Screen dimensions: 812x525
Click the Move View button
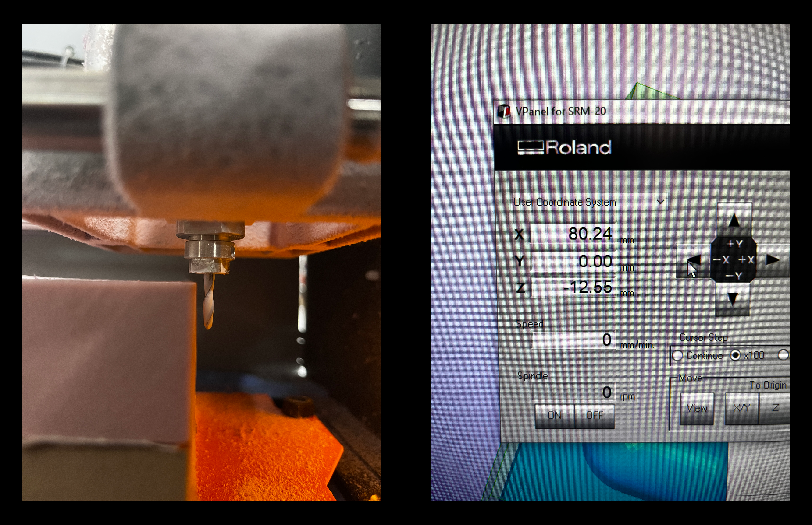tap(696, 408)
